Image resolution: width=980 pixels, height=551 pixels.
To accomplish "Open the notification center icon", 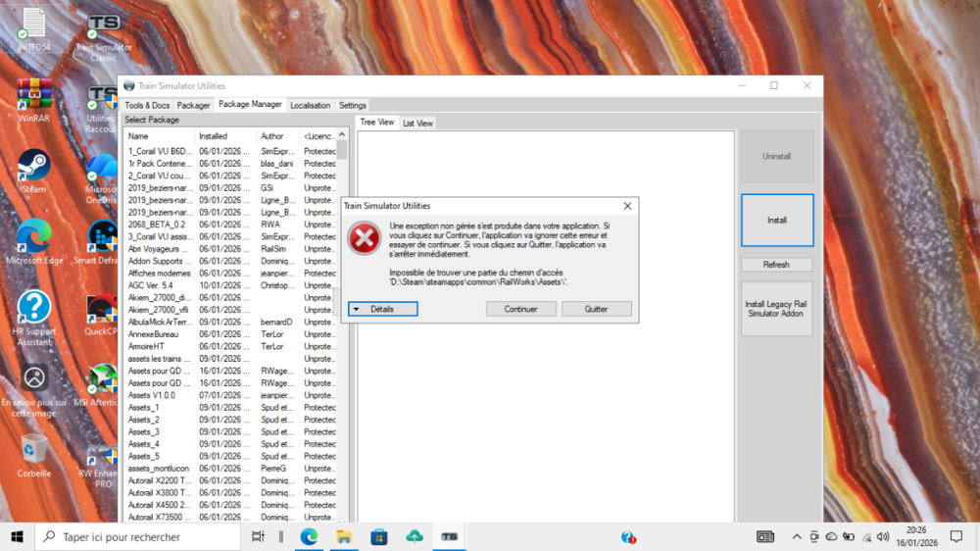I will tap(956, 536).
